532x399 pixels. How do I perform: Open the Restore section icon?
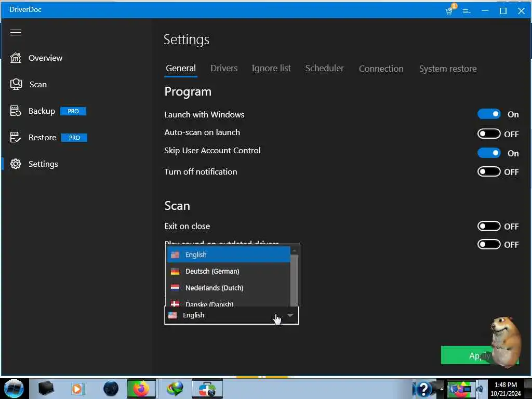15,137
